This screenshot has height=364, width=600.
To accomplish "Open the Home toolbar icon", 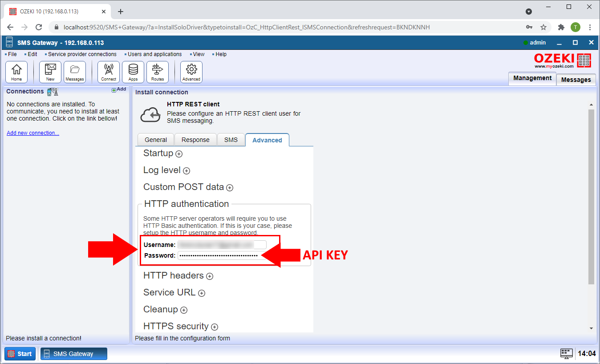I will [16, 72].
